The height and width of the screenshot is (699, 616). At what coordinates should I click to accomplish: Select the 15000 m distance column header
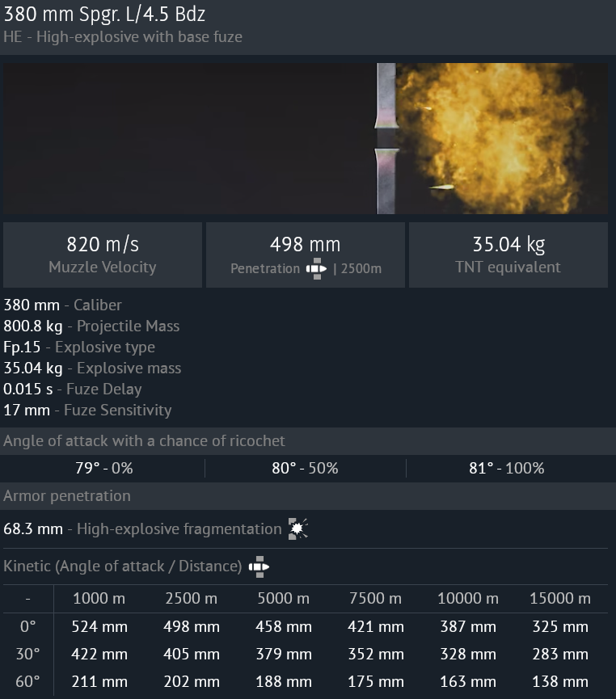point(559,599)
